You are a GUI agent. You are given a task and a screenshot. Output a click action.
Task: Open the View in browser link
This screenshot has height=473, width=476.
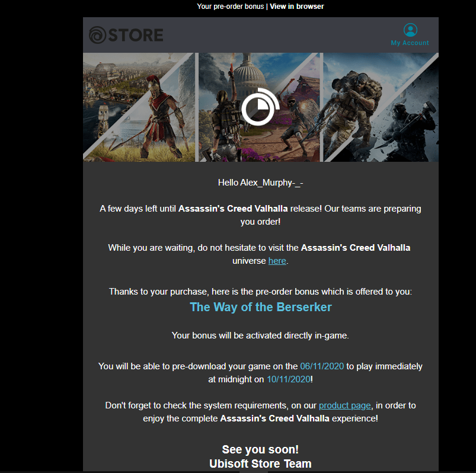point(296,7)
